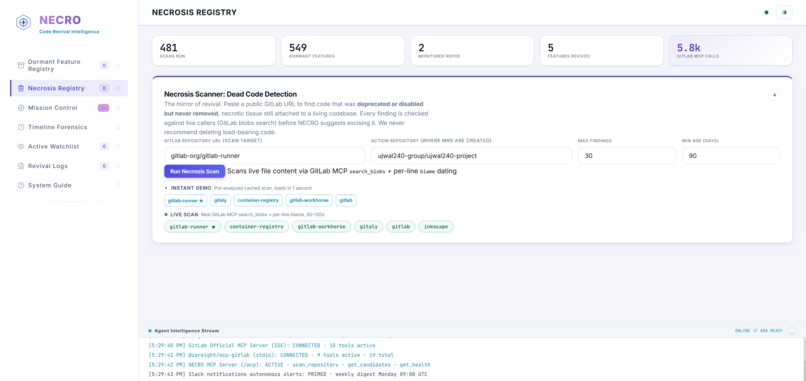Open the Active Watchlist
This screenshot has width=806, height=381.
69,147
